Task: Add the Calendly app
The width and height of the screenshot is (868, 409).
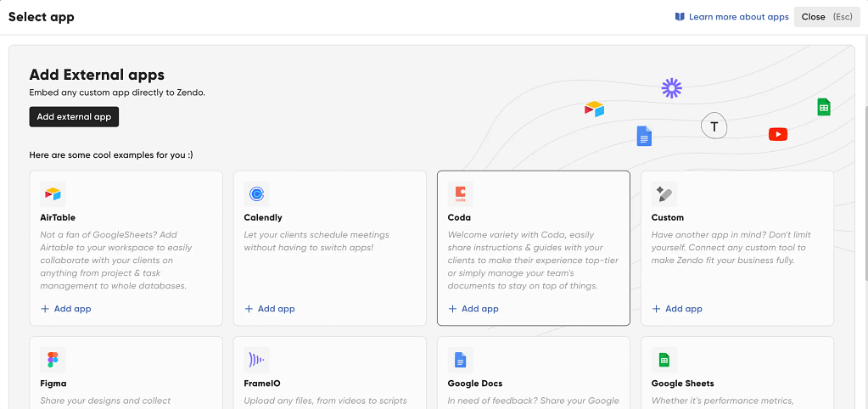Action: pyautogui.click(x=270, y=309)
